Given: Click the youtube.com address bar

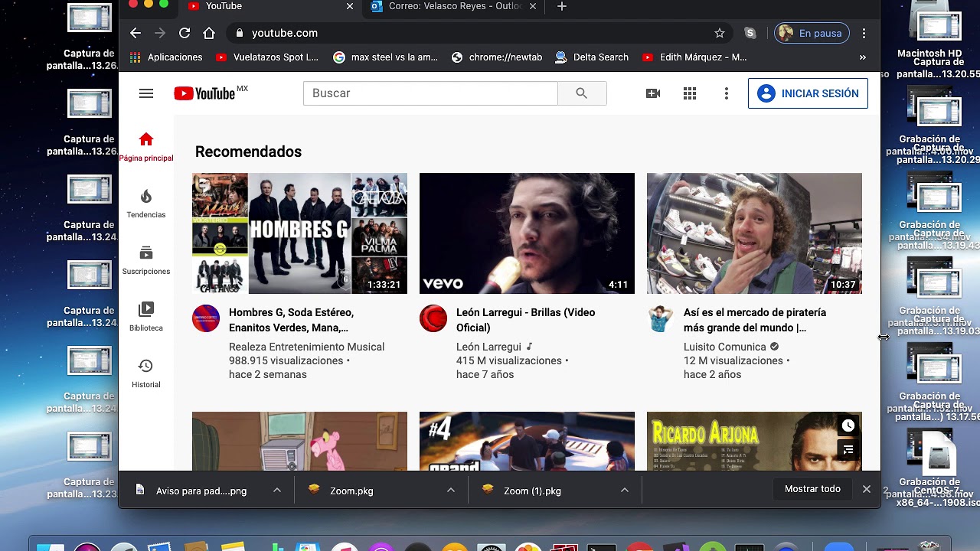Looking at the screenshot, I should [480, 33].
